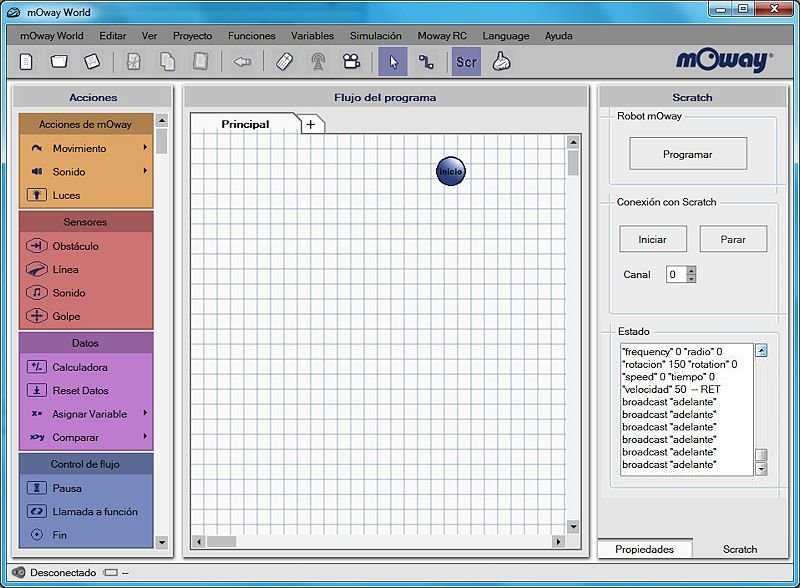Click the new project toolbar icon

point(27,62)
